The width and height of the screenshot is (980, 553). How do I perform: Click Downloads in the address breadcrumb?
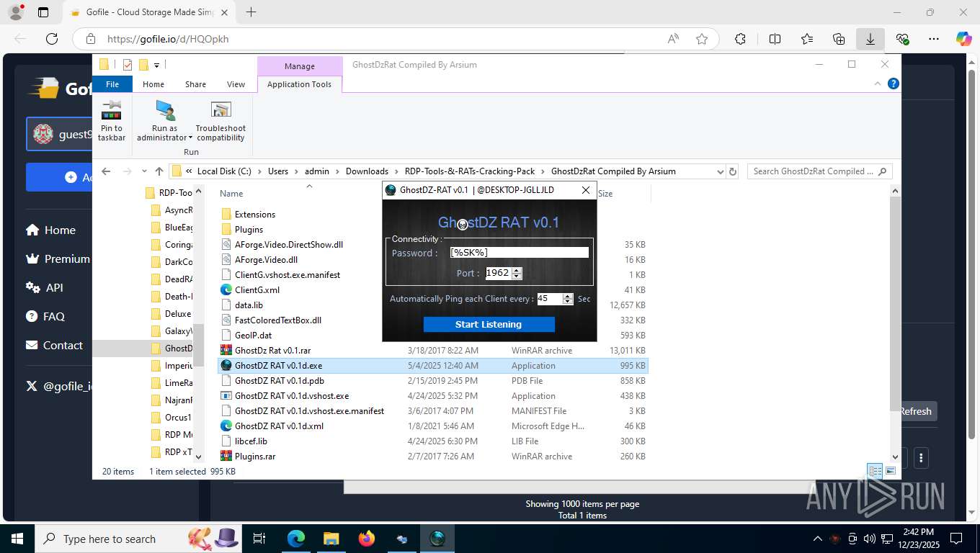367,171
